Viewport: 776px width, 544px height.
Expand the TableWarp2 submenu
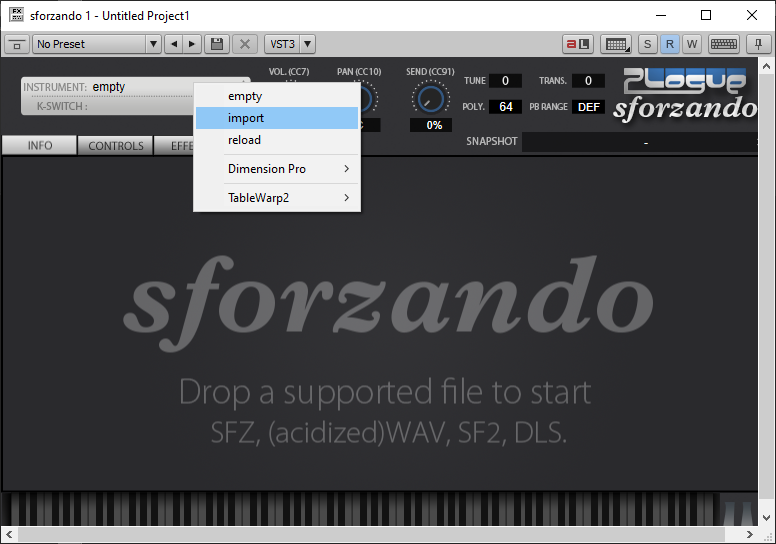pyautogui.click(x=276, y=198)
